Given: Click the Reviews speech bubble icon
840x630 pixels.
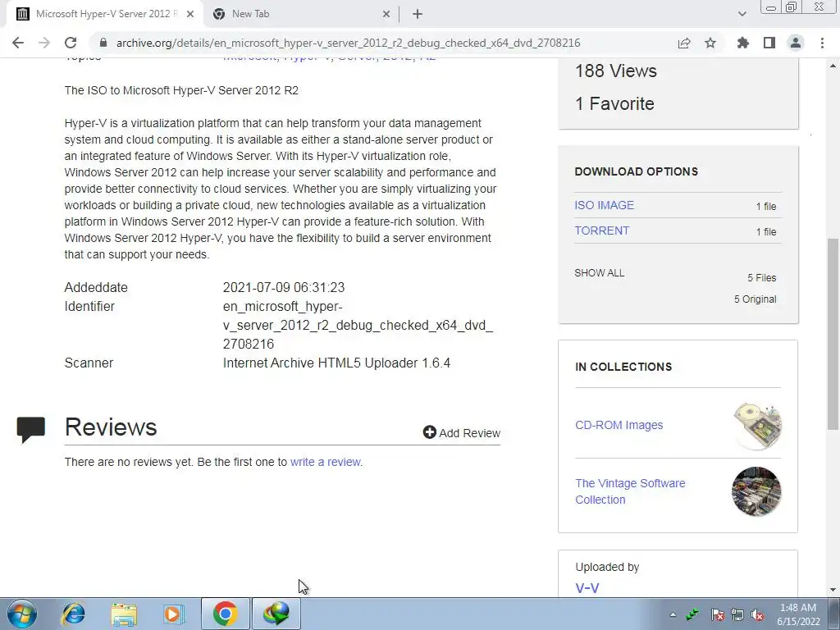Looking at the screenshot, I should [31, 430].
